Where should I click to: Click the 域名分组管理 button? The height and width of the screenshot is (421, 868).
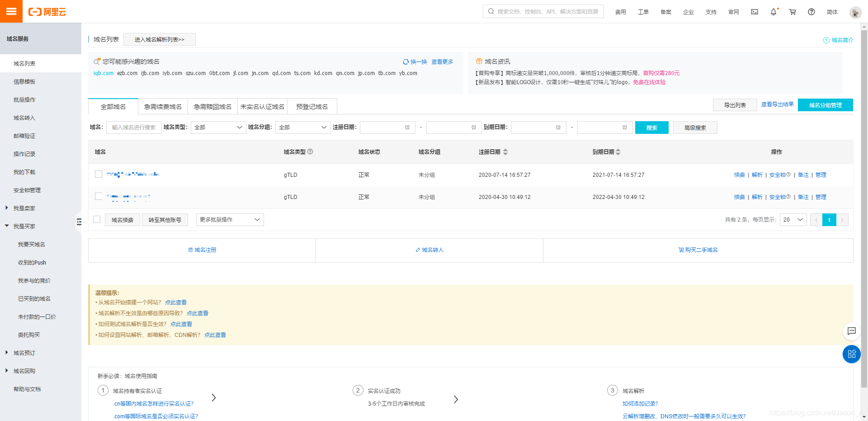(x=825, y=105)
